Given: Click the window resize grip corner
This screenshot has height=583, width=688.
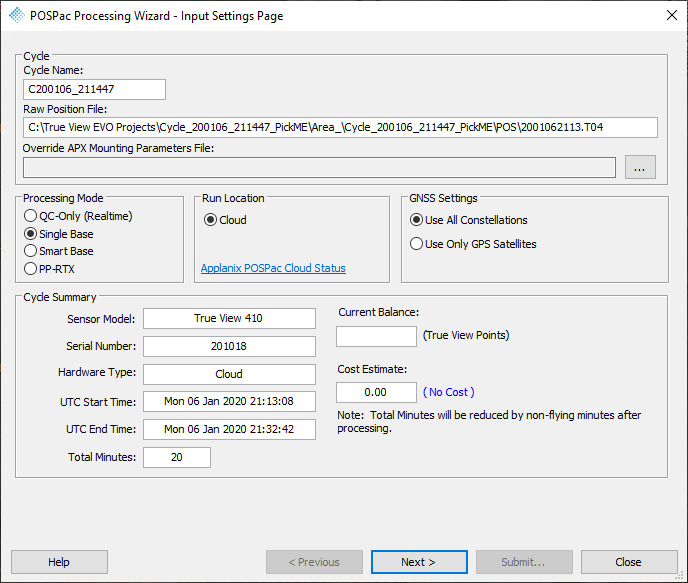Looking at the screenshot, I should tap(681, 576).
